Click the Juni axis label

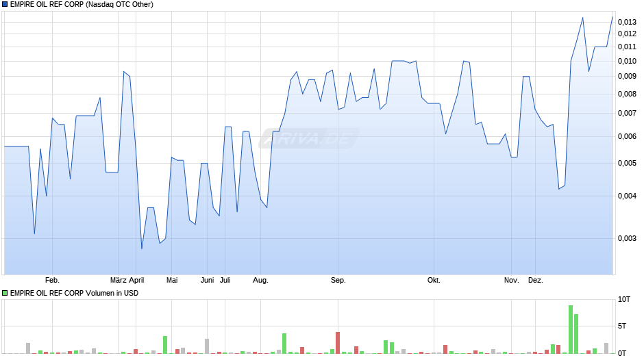coord(207,281)
